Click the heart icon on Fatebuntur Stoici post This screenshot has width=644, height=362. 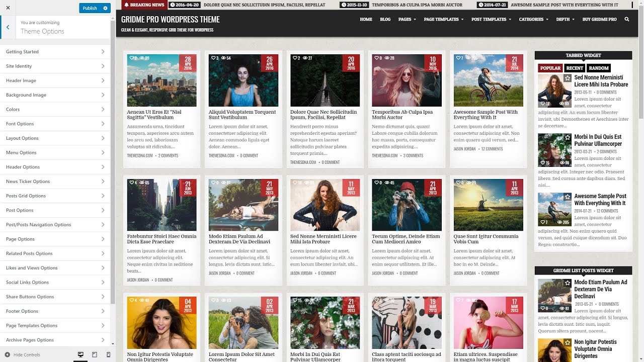pyautogui.click(x=132, y=183)
